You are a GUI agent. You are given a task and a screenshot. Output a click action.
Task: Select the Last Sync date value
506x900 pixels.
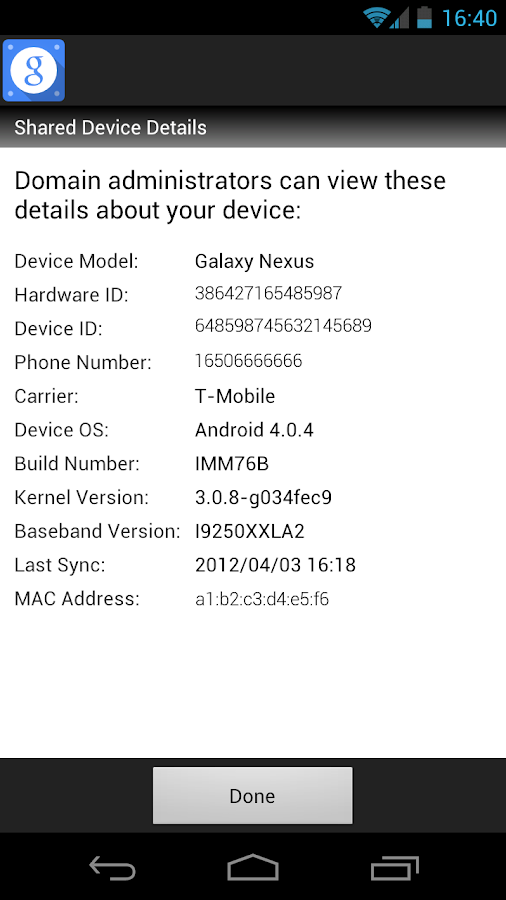[x=275, y=565]
